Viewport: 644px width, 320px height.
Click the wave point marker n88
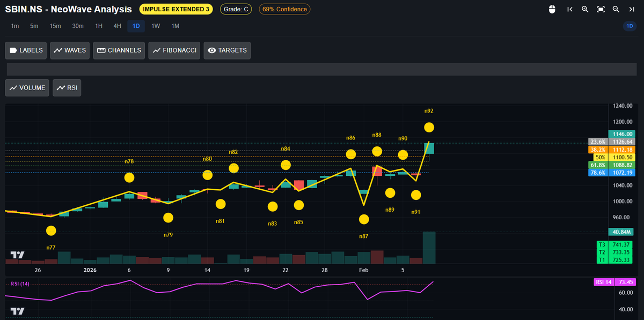point(377,152)
